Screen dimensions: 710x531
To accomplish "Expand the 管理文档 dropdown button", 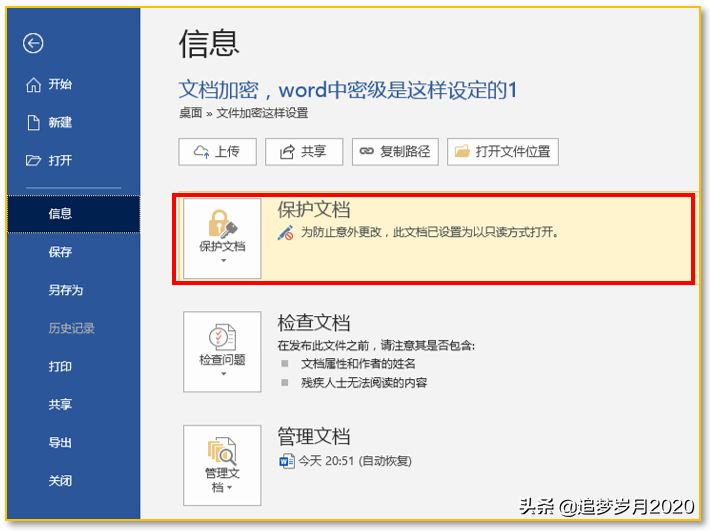I will pos(222,465).
